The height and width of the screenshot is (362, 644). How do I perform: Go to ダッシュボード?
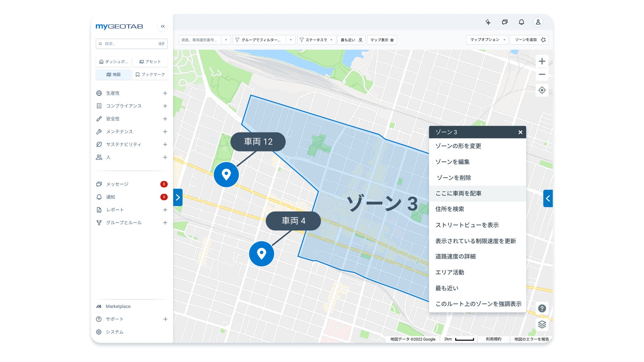(114, 62)
